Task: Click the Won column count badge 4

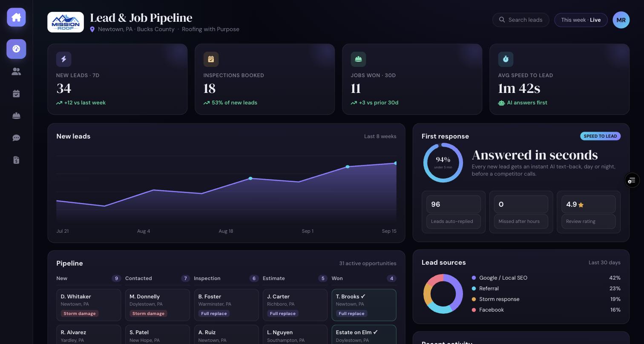Action: (391, 278)
